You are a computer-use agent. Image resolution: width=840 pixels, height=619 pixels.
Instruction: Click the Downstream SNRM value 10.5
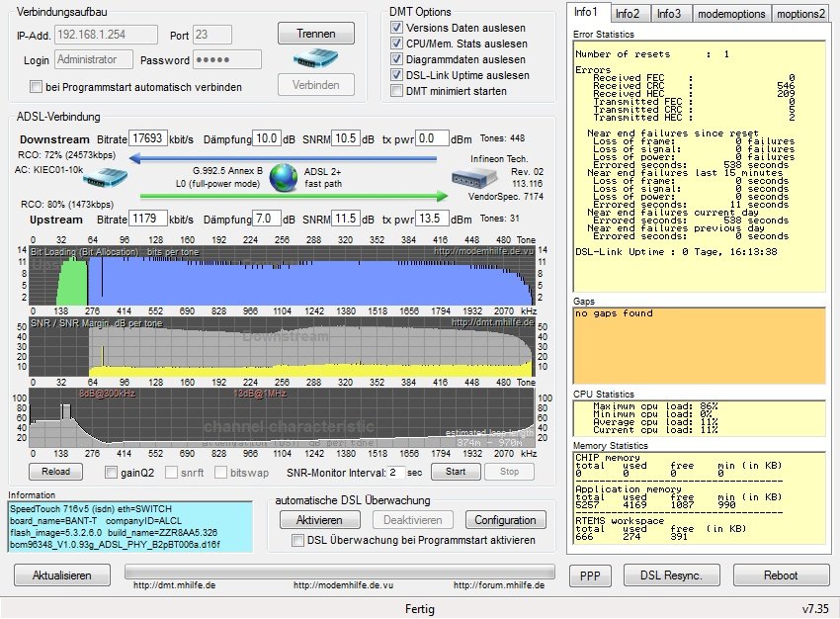coord(346,138)
